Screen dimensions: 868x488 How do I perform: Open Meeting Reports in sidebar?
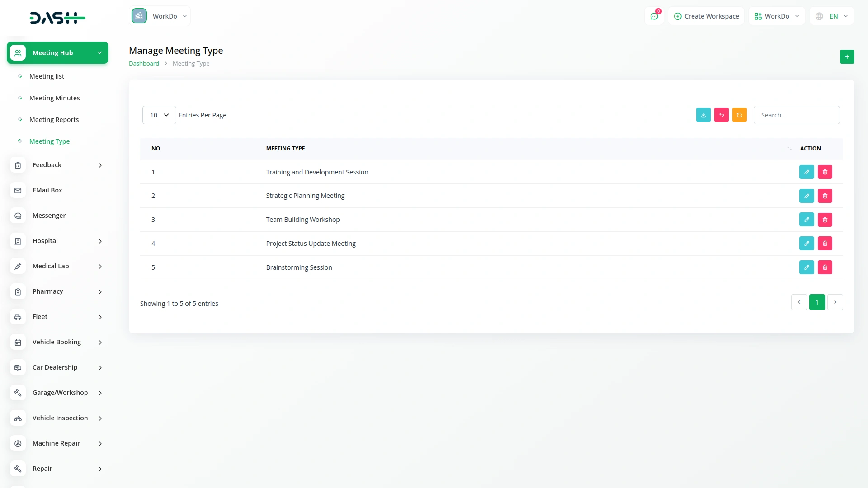(54, 120)
